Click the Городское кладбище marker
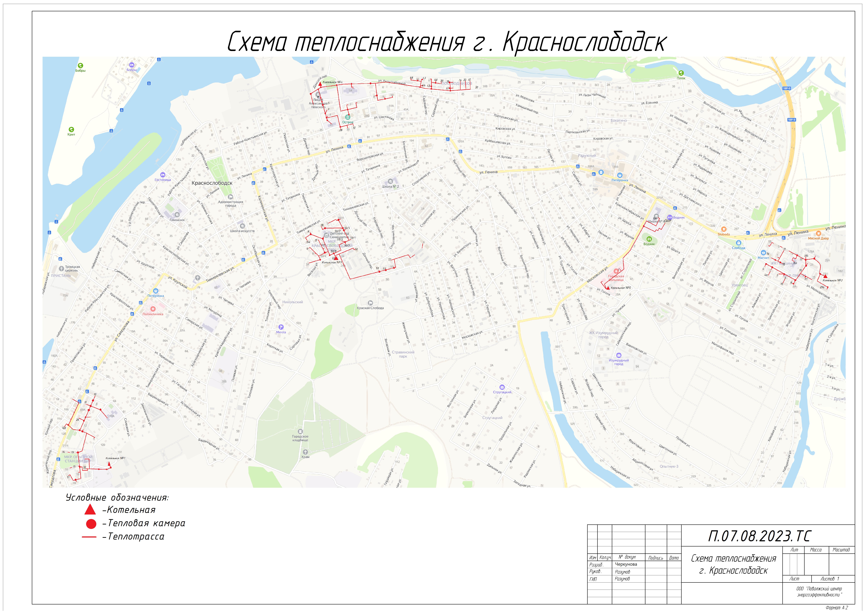Image resolution: width=864 pixels, height=616 pixels. click(300, 431)
